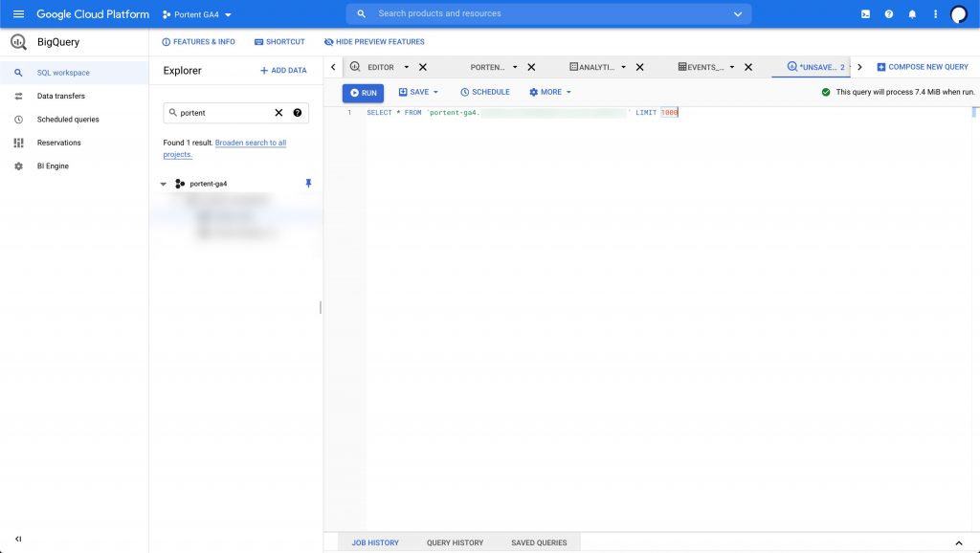Switch to the EVENTS_ tab
The image size is (980, 553).
[x=701, y=68]
